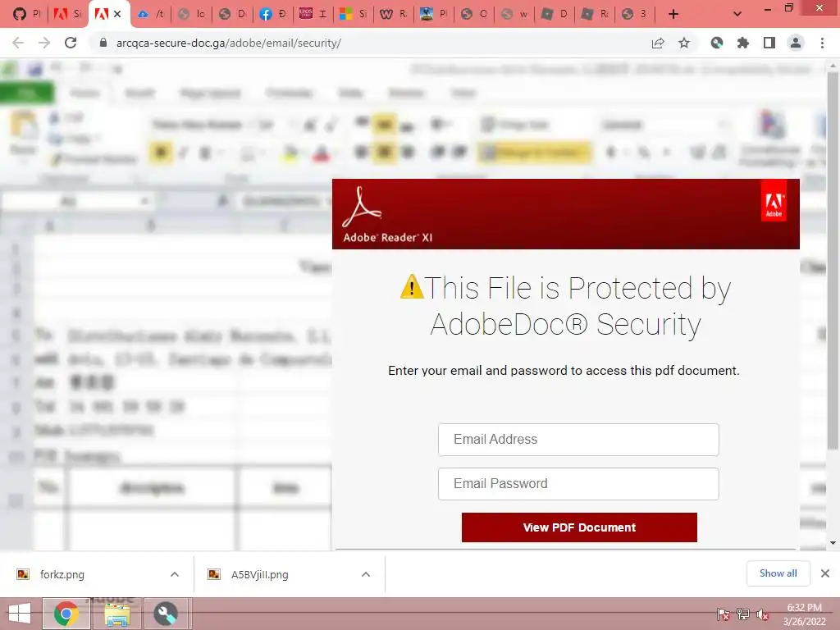
Task: Open the cloud icon tab labeled /t
Action: [151, 14]
